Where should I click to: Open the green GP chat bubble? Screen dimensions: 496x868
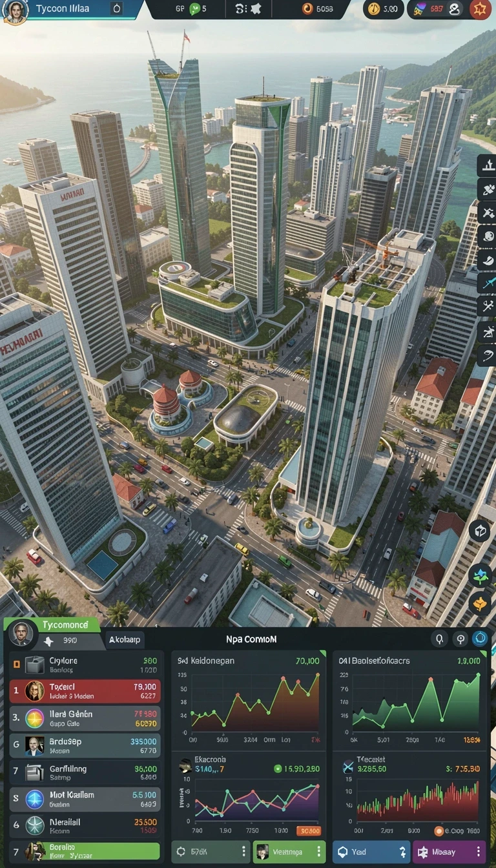(194, 9)
